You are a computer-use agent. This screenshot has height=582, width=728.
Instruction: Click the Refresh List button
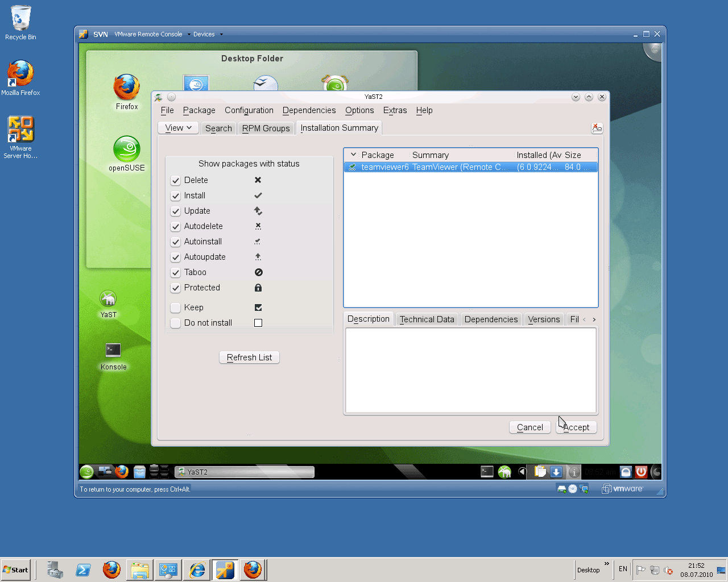point(249,357)
